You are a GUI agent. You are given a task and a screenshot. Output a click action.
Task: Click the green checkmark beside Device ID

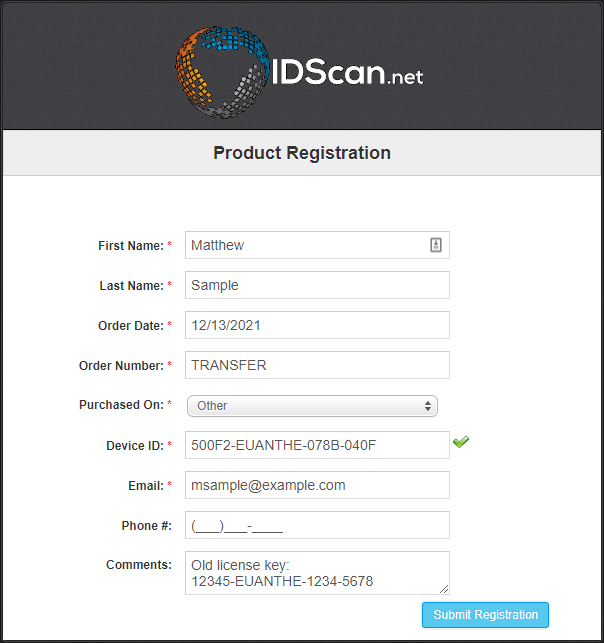tap(461, 442)
